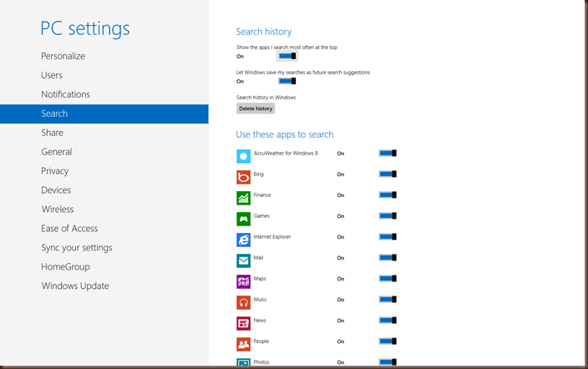Open Sync your settings
The image size is (588, 369).
77,248
